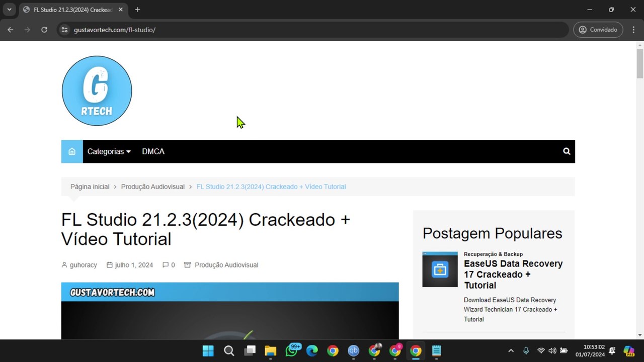Click the Postagem Populares heading
The image size is (644, 362).
[x=493, y=233]
